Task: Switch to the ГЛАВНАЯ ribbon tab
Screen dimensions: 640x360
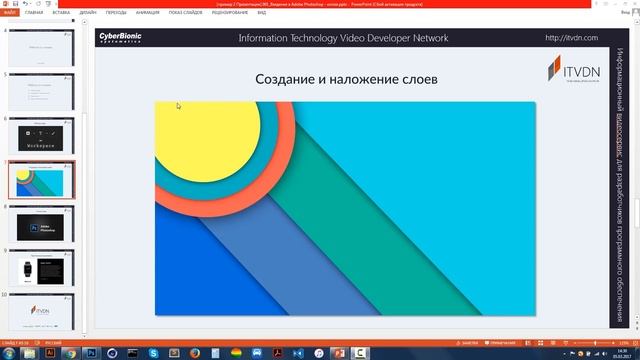Action: click(34, 13)
